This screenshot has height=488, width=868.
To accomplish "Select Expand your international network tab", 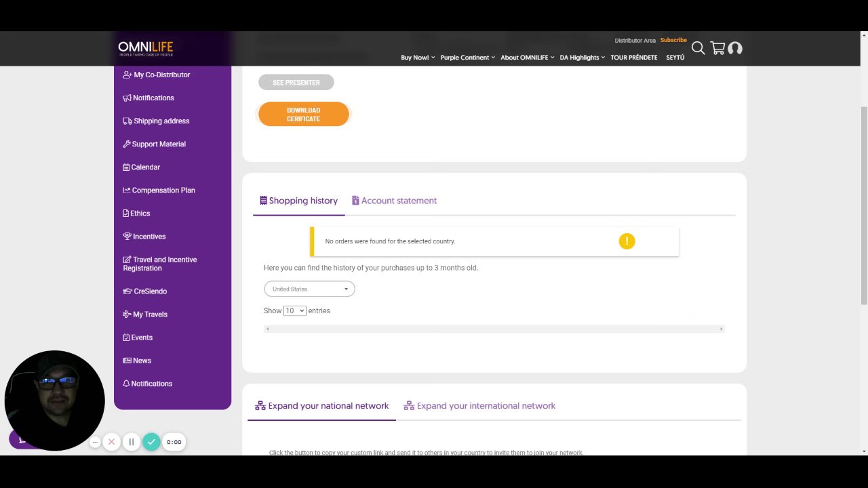I will 479,405.
